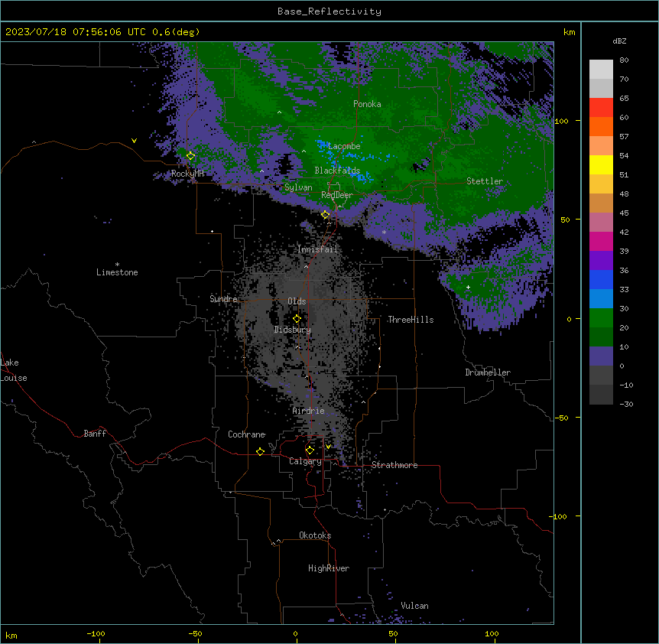
Task: Select the Calgary label
Action: tap(305, 461)
